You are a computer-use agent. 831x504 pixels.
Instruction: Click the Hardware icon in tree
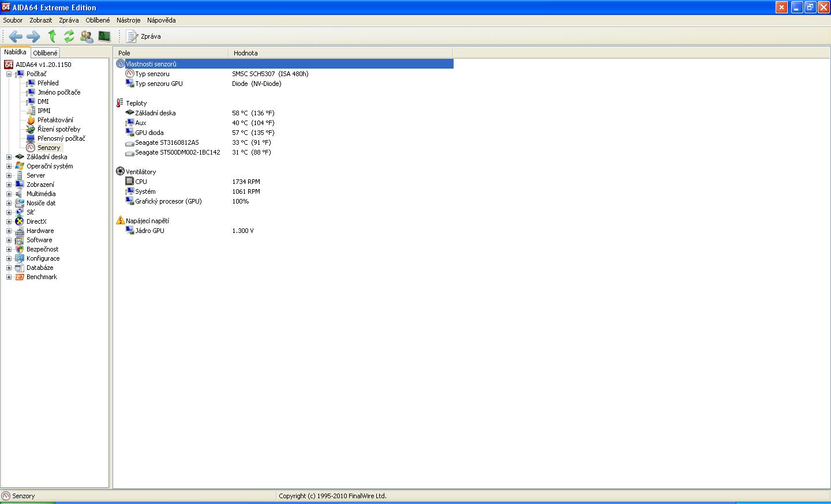20,231
